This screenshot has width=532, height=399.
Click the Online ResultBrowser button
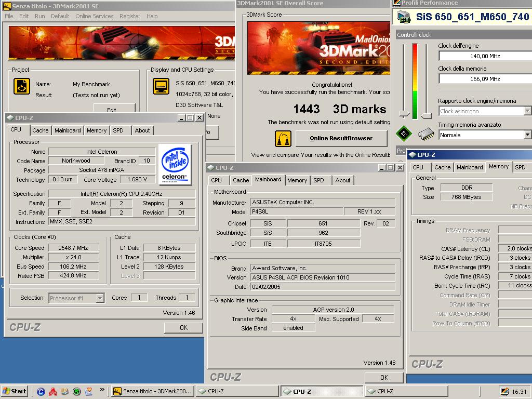click(341, 138)
